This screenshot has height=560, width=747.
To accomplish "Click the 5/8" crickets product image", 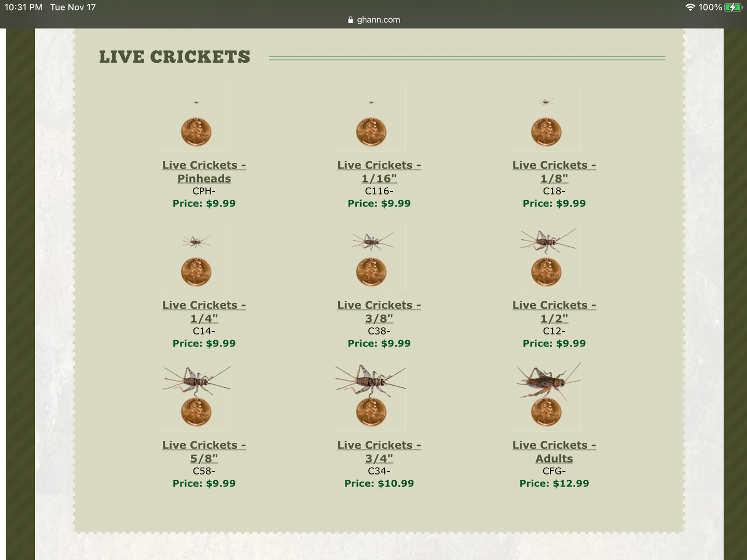I will tap(196, 397).
